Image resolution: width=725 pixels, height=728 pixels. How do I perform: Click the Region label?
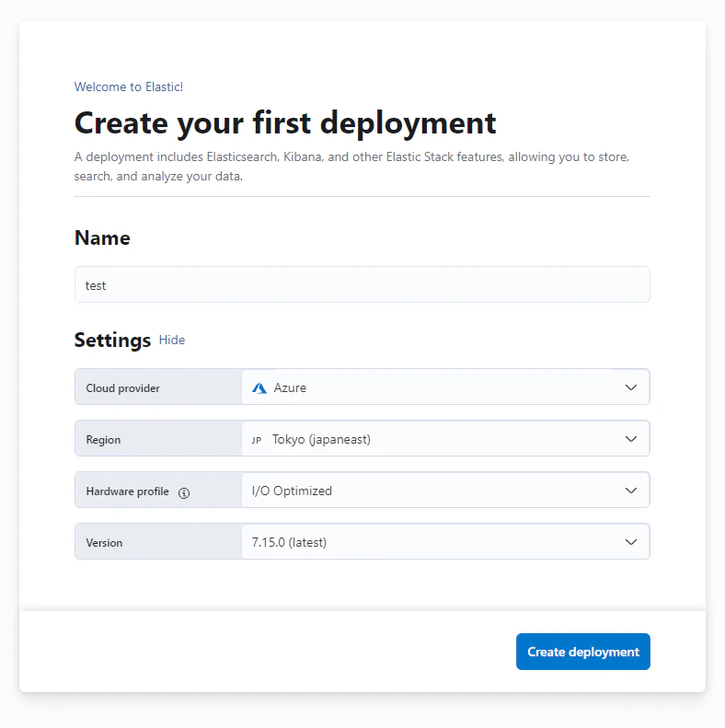click(x=103, y=440)
